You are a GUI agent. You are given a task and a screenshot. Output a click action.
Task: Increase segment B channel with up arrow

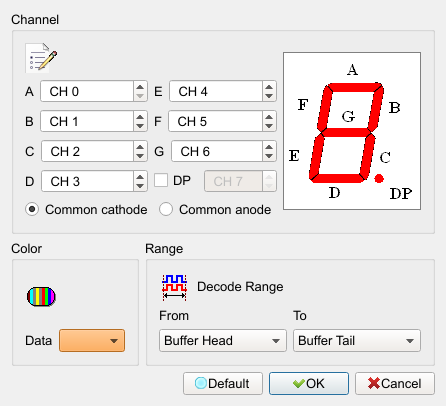140,117
